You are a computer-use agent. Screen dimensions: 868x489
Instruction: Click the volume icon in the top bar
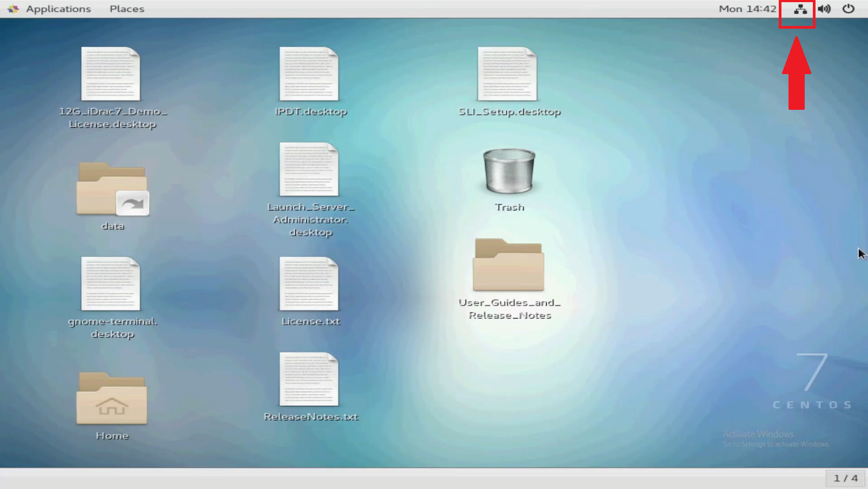coord(824,9)
